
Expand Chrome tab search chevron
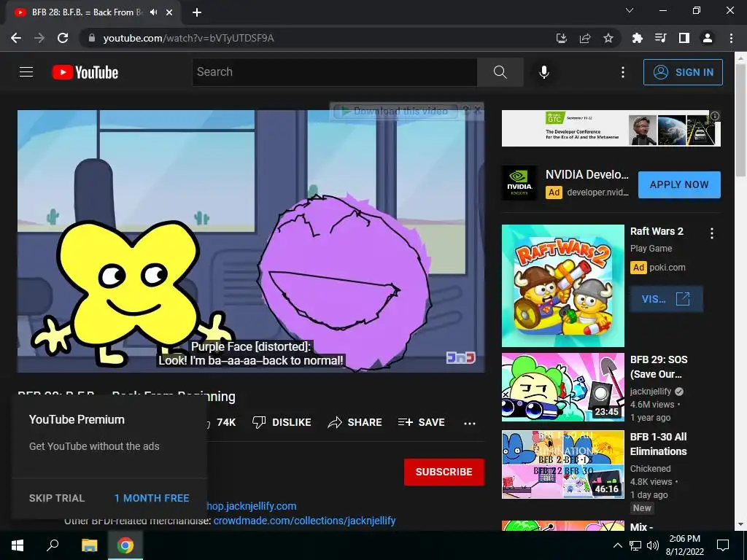pyautogui.click(x=630, y=10)
